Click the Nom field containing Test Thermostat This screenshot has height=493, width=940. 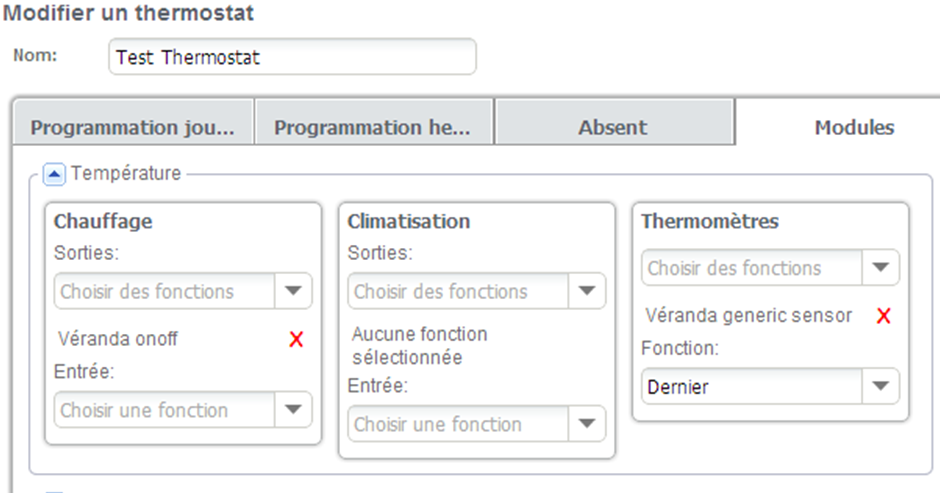click(291, 57)
